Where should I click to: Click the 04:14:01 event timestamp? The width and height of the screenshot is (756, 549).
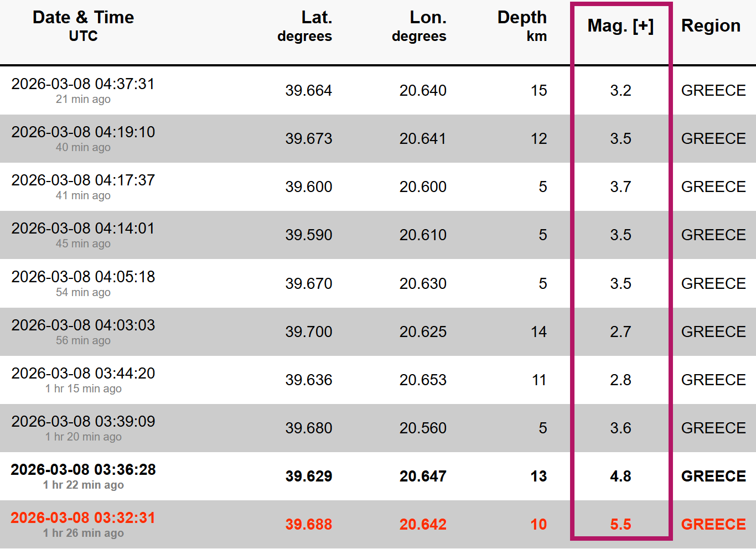(83, 229)
